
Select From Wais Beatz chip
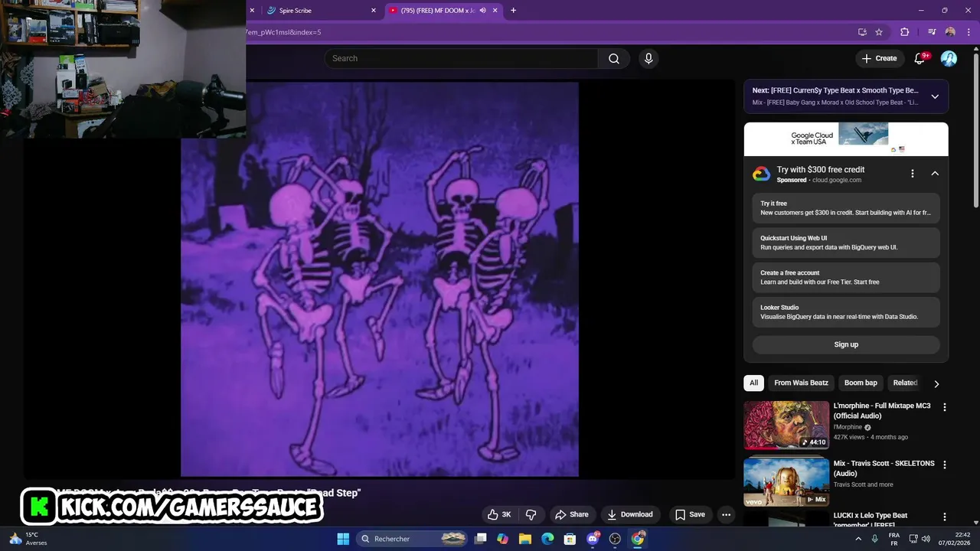click(x=801, y=383)
